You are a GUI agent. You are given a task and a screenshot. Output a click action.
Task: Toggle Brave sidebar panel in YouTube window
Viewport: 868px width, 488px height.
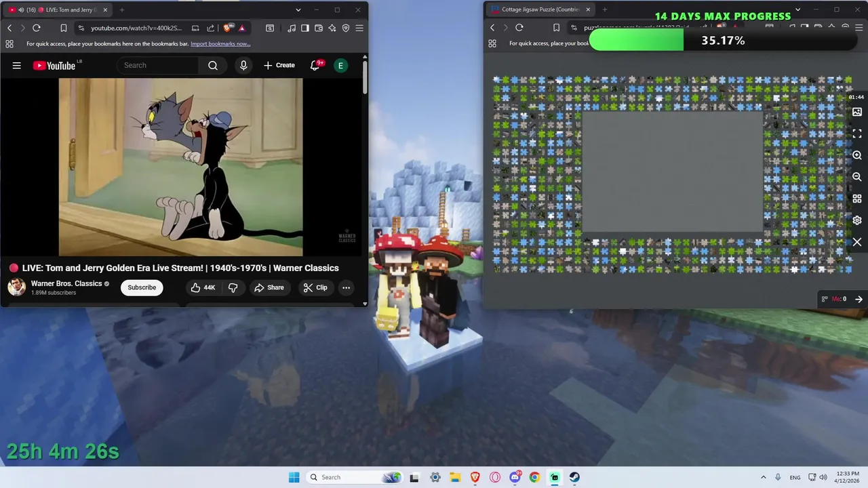click(x=305, y=28)
